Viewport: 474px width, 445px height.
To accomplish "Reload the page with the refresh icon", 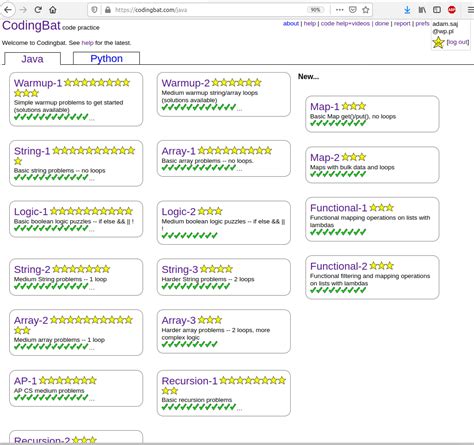I will [38, 10].
